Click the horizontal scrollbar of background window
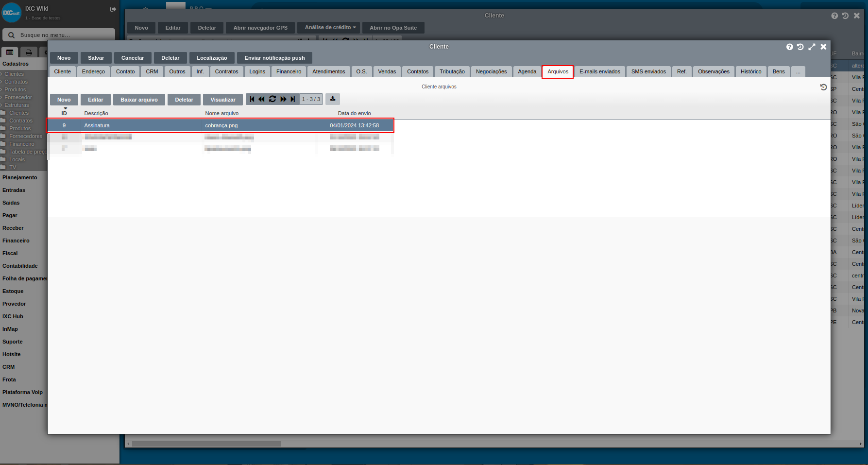This screenshot has width=868, height=465. click(x=206, y=444)
